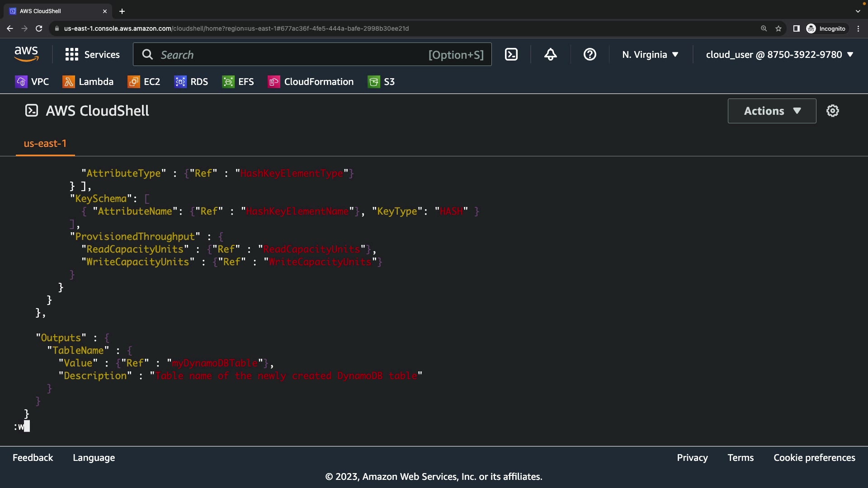
Task: Open CloudShell from the header icon
Action: click(x=511, y=55)
